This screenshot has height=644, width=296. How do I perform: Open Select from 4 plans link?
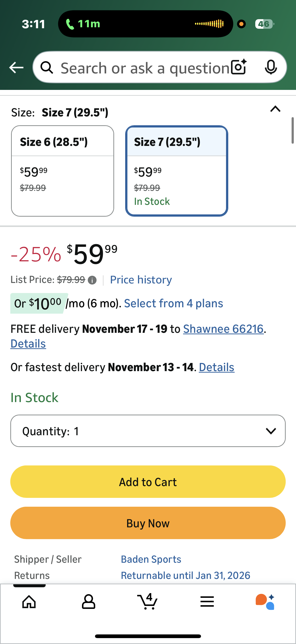click(173, 304)
